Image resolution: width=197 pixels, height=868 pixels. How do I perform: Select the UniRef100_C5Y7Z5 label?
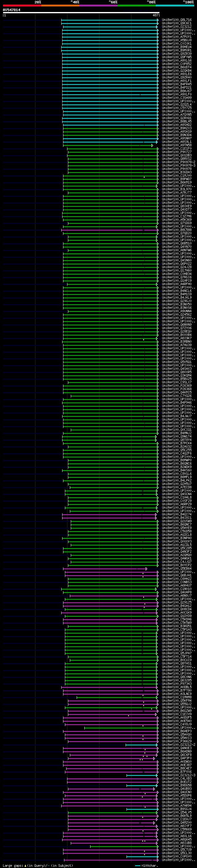(176, 108)
